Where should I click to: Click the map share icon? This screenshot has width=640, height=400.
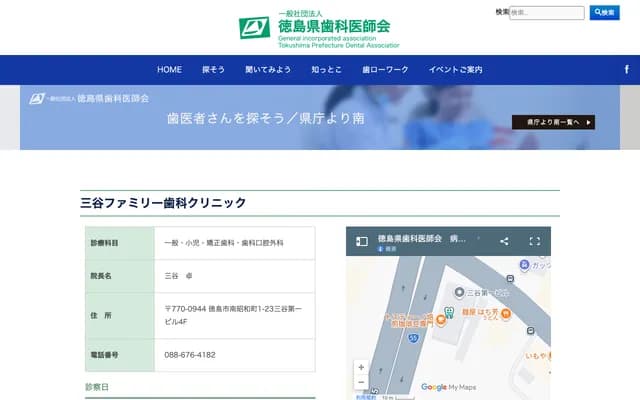pos(504,241)
